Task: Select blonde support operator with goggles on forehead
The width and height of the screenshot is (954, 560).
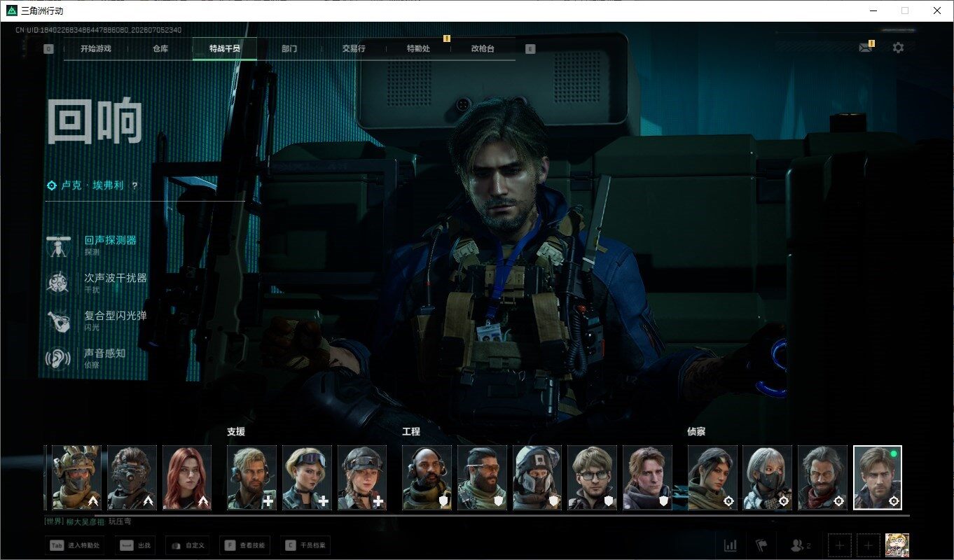Action: tap(307, 477)
